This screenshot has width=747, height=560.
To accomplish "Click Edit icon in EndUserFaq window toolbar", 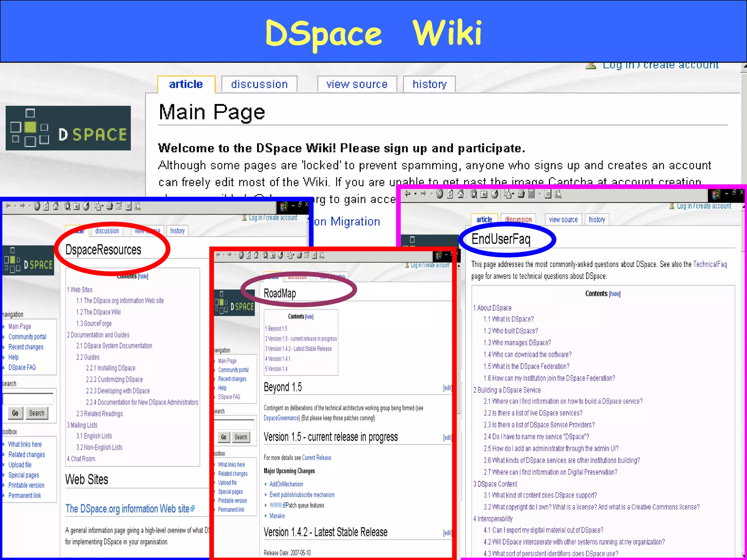I will pyautogui.click(x=532, y=194).
